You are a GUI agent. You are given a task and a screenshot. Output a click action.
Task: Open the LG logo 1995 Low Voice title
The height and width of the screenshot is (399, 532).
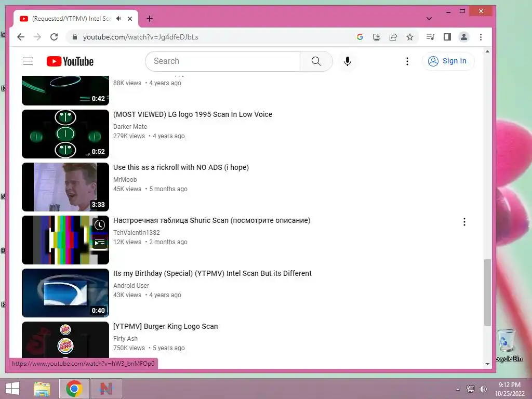point(193,114)
